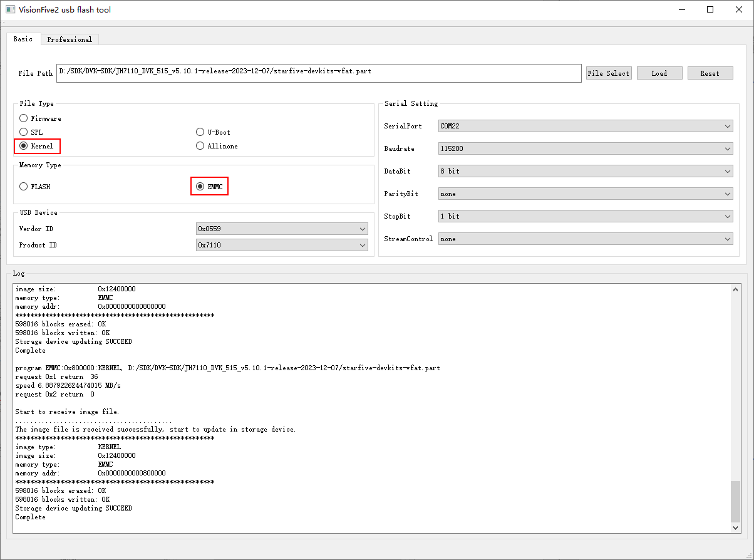Open the Product ID dropdown
This screenshot has width=754, height=560.
point(282,245)
